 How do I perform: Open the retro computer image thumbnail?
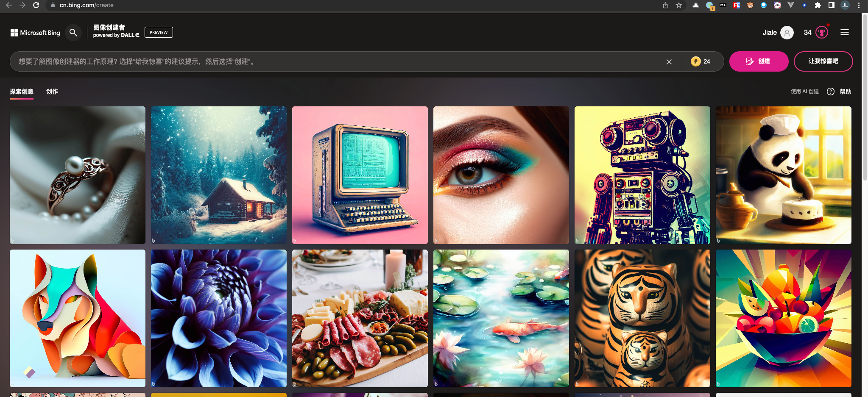point(360,175)
